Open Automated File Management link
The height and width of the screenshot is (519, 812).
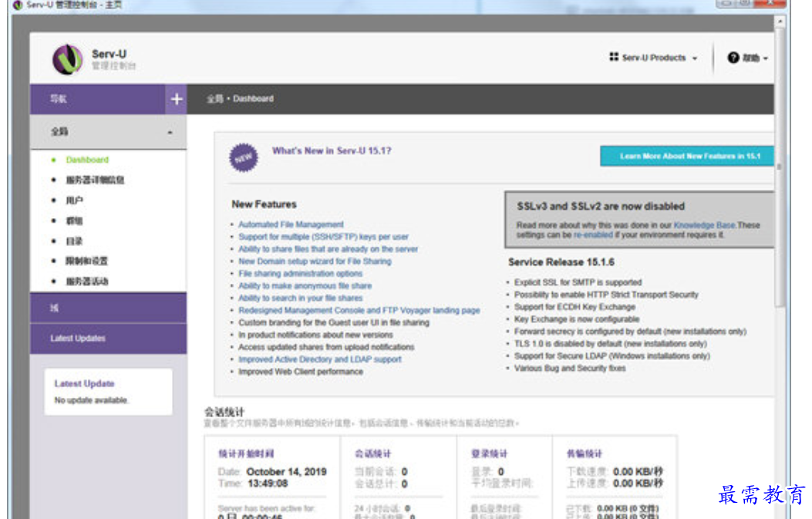(291, 224)
